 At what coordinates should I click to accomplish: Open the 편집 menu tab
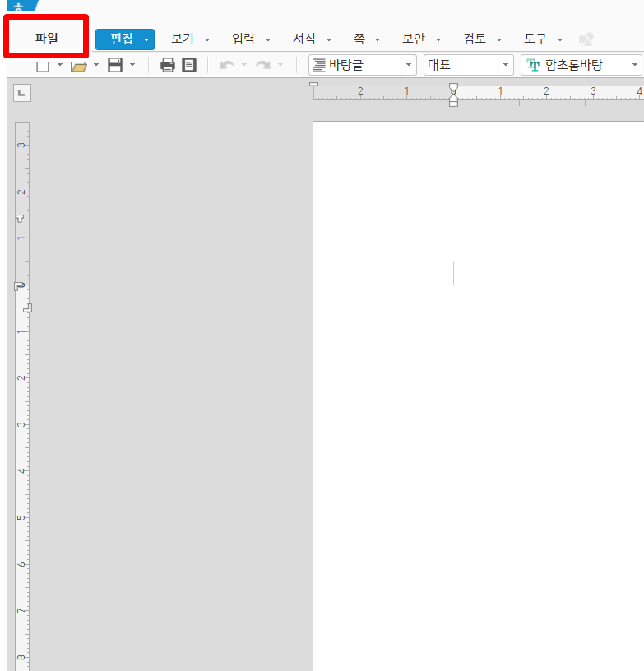tap(122, 39)
